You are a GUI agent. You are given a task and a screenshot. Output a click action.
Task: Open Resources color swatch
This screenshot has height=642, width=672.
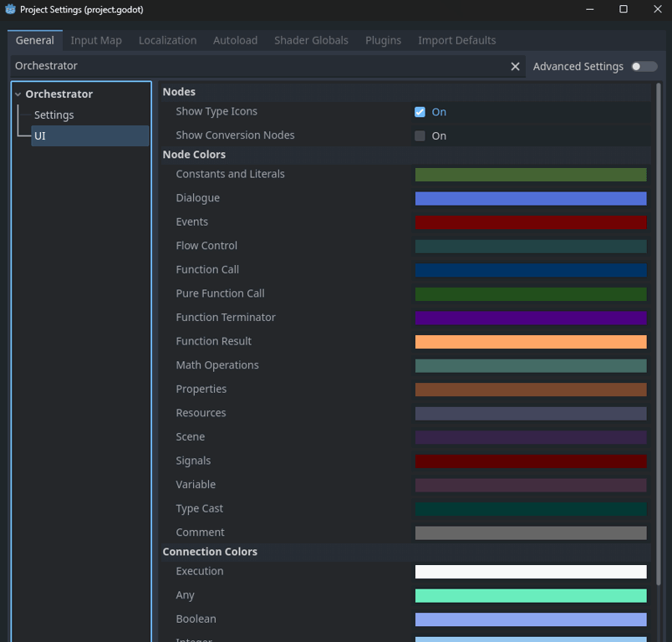click(x=531, y=414)
